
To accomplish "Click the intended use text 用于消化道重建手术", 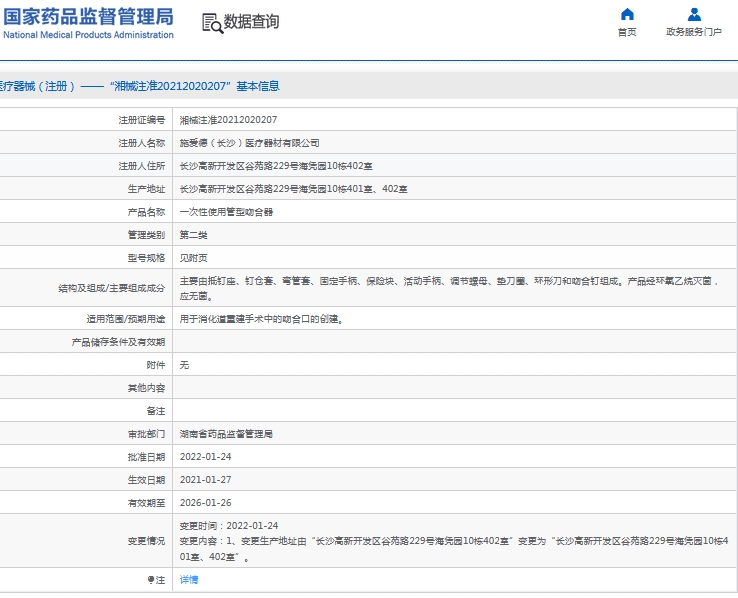I will pos(222,319).
